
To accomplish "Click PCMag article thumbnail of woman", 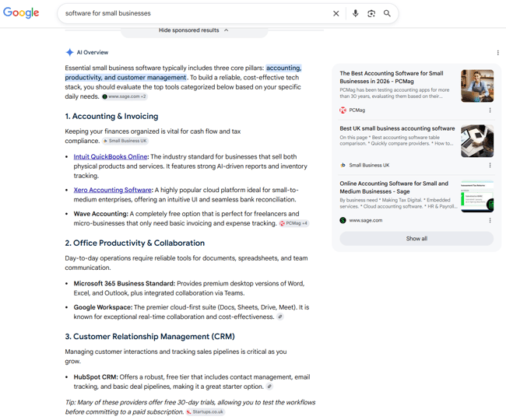I will point(477,86).
